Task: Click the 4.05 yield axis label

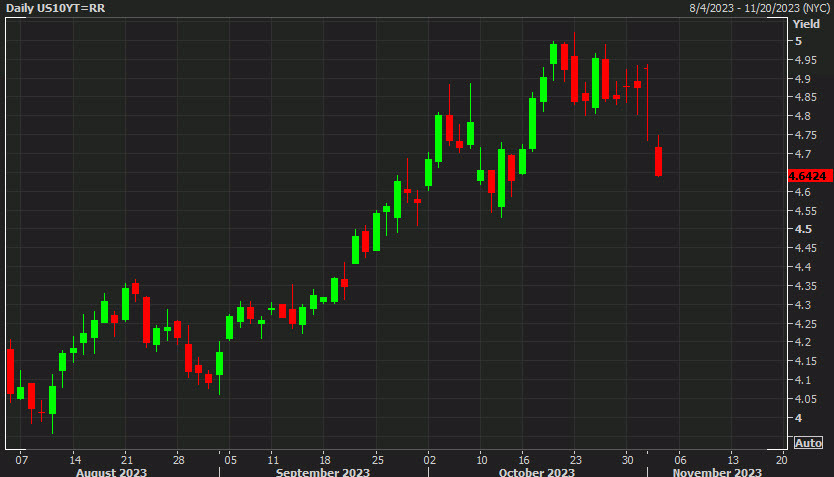Action: [805, 399]
